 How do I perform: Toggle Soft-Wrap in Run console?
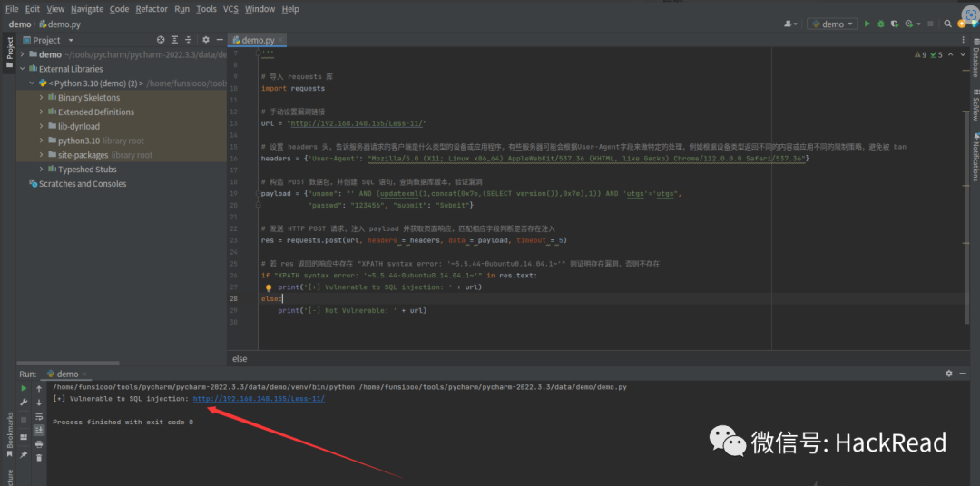click(39, 416)
